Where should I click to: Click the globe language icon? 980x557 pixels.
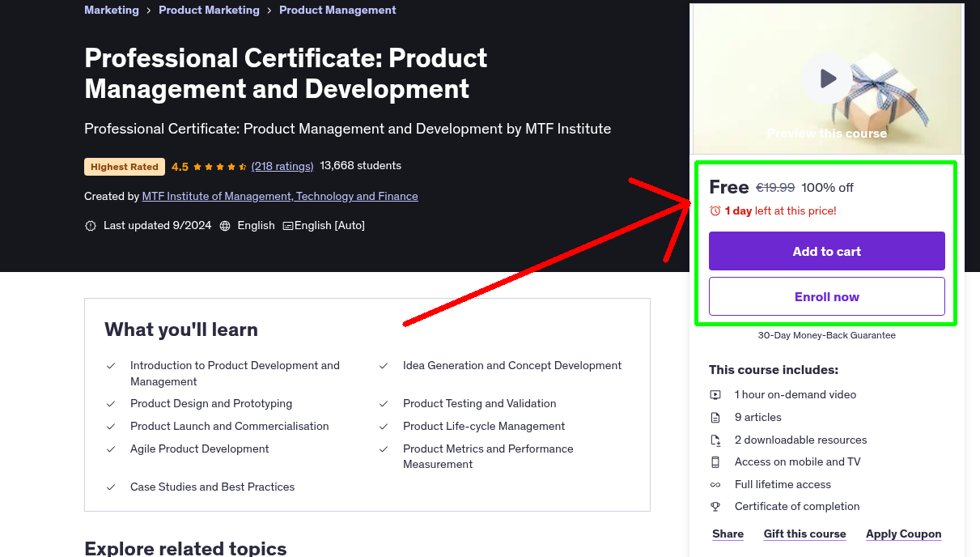pyautogui.click(x=225, y=226)
